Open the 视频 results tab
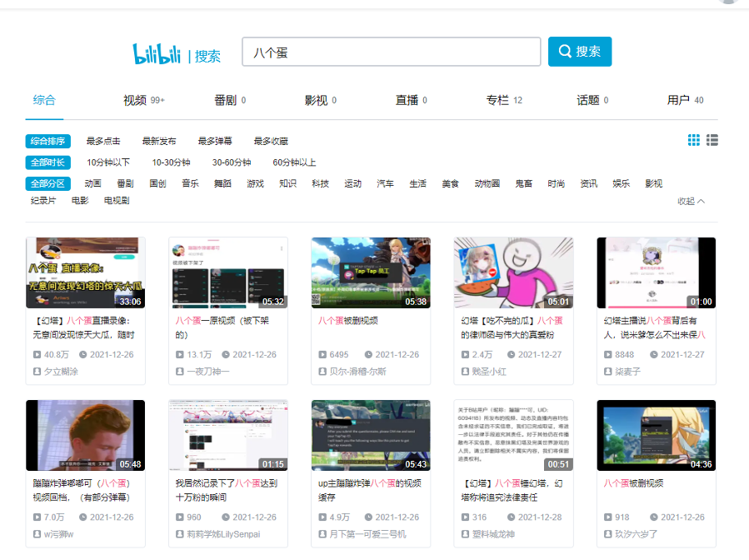 [x=135, y=100]
